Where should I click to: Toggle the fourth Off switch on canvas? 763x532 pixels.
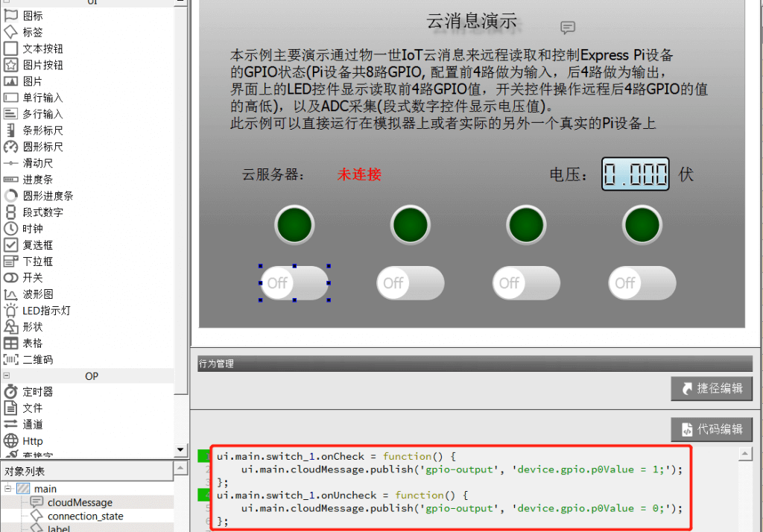642,283
